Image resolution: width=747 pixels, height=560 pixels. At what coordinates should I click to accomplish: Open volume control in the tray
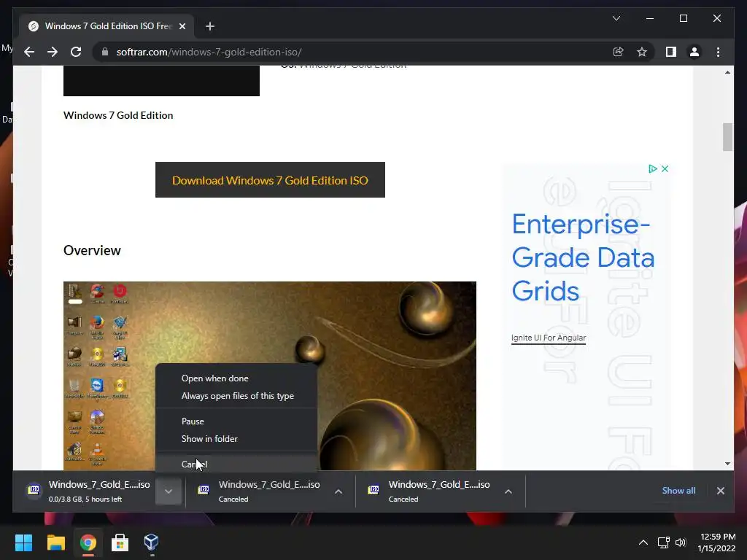pos(681,542)
